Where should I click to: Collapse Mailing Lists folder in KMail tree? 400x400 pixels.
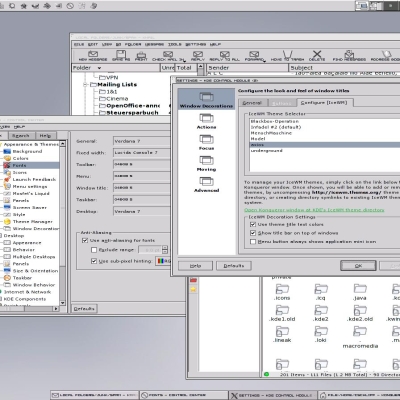[x=86, y=85]
